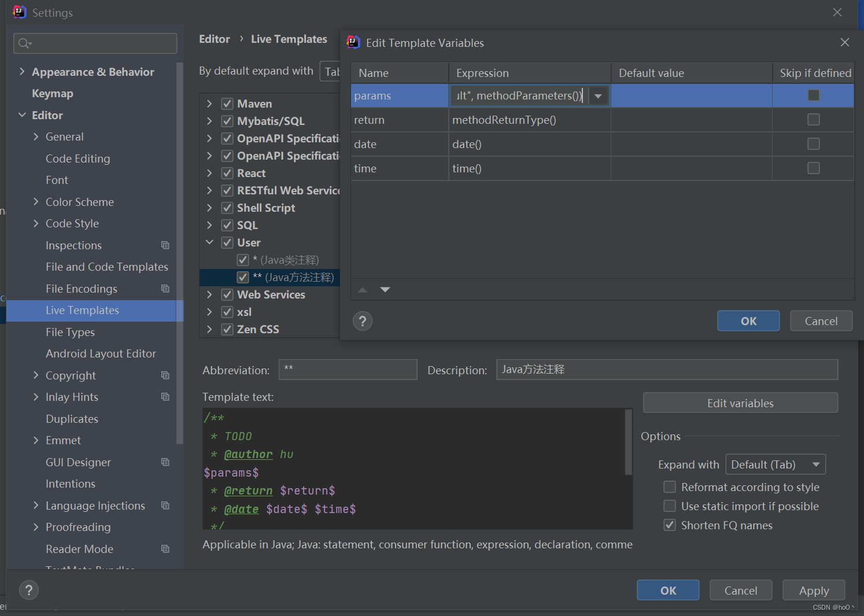Click the project-level icon next to Language Injections

pos(165,506)
